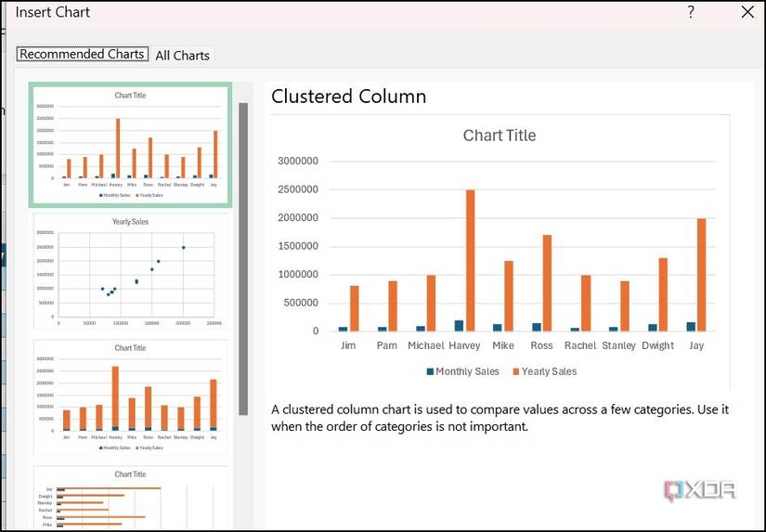
Task: Click the Stanley axis label in preview
Action: (x=618, y=345)
